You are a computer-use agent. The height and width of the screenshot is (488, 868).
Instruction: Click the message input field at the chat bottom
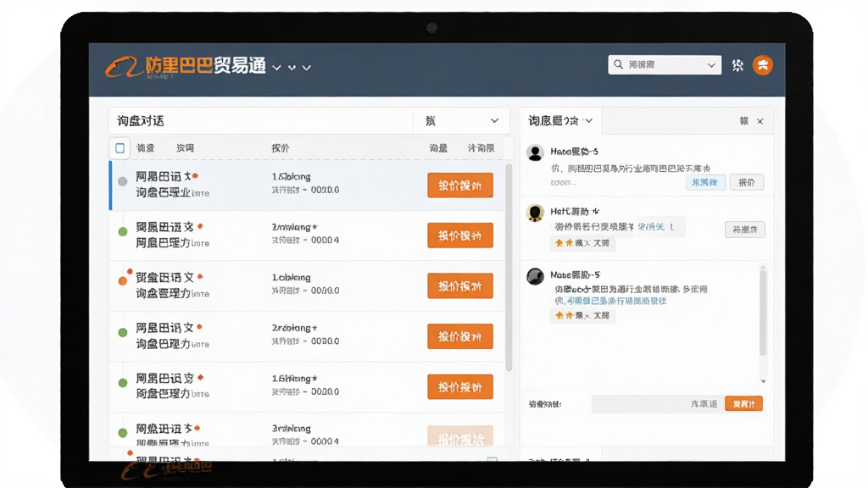pos(657,404)
